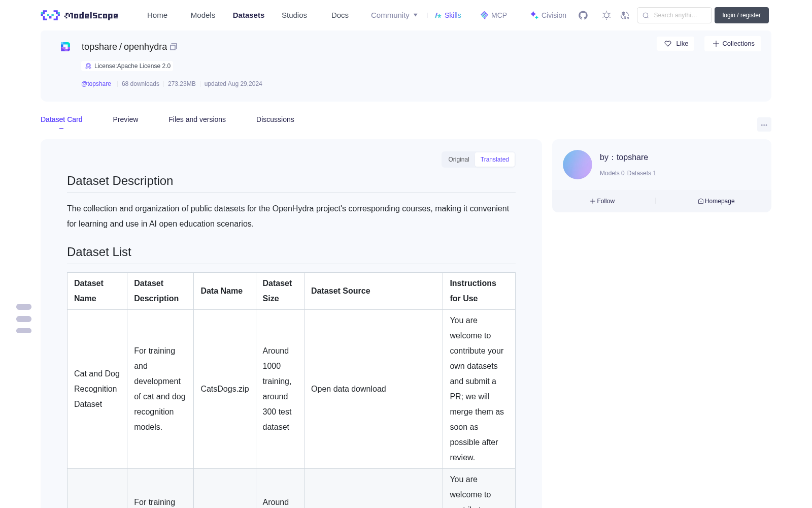Screen dimensions: 812x508
Task: Click the CatsDogs.zip table cell
Action: pos(225,389)
